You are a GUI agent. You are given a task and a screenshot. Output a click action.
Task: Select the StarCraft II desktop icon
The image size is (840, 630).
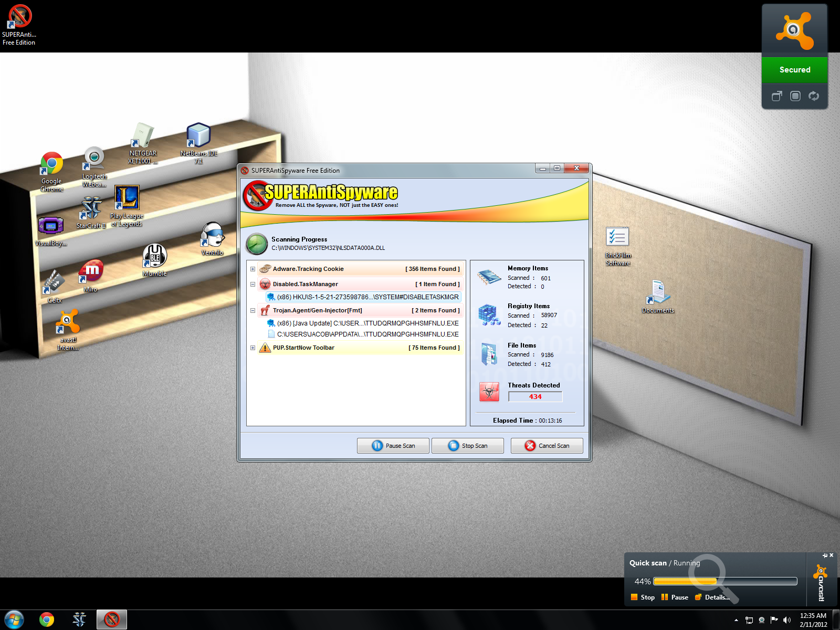pyautogui.click(x=91, y=213)
